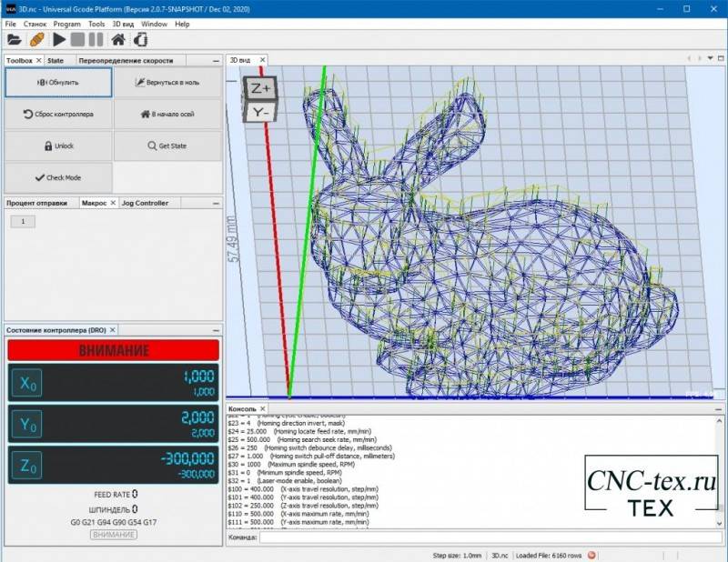Switch to the Jog Controller tab

(145, 203)
